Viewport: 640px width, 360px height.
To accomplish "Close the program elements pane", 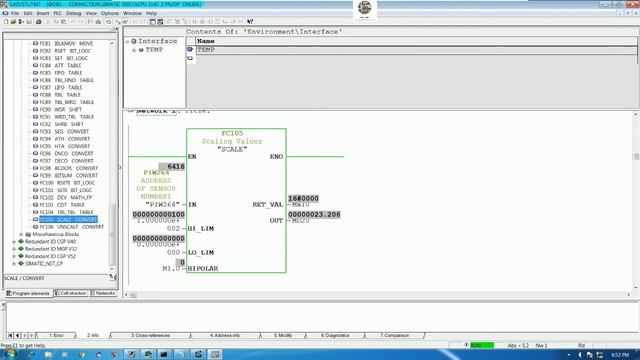I will tap(116, 29).
